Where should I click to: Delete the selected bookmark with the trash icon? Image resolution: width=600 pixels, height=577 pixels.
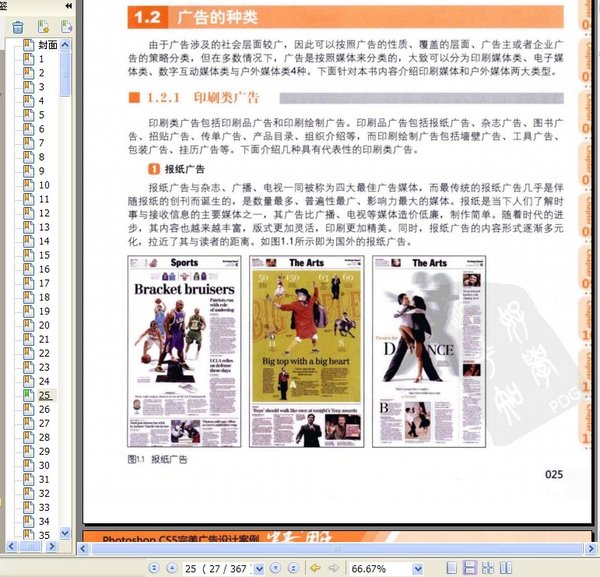[x=18, y=27]
